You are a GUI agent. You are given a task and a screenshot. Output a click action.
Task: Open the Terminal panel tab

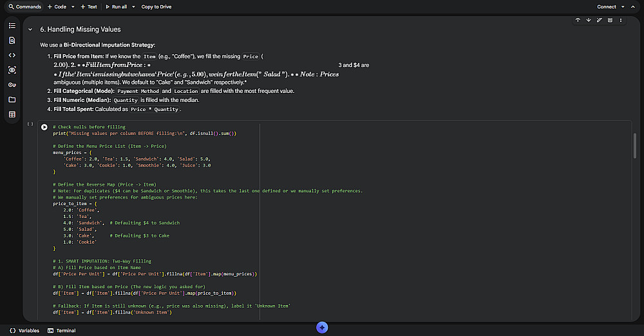click(62, 330)
